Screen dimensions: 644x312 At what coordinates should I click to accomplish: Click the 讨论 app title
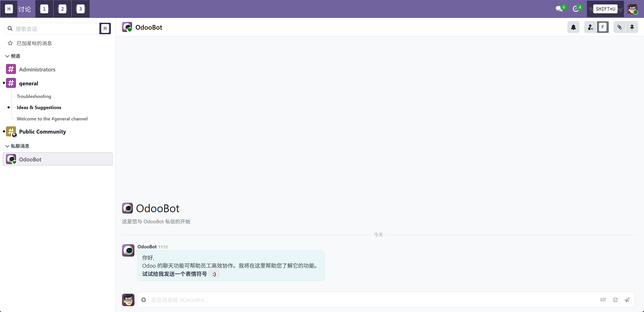point(25,9)
